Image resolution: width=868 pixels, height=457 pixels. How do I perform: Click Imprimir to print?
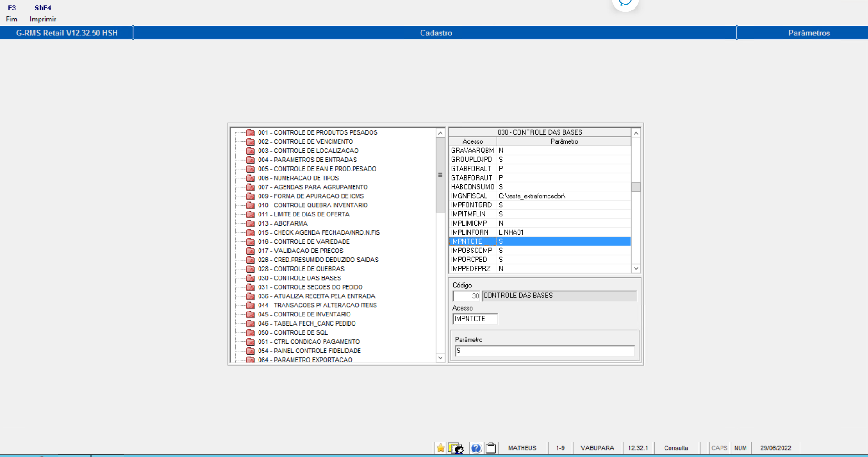coord(42,19)
